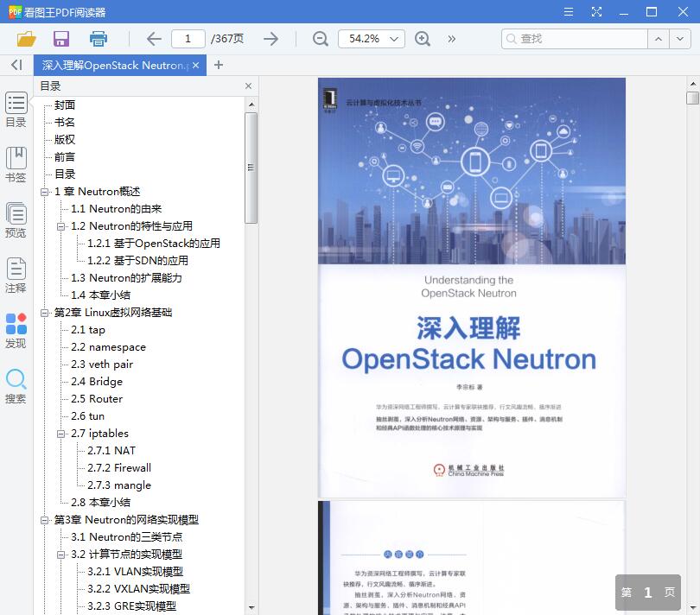The width and height of the screenshot is (700, 615).
Task: Show more toolbar tools via double chevron
Action: 452,39
